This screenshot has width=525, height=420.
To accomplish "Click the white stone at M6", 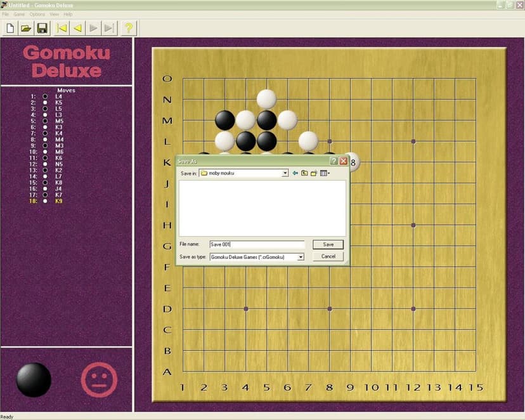I will tap(288, 121).
